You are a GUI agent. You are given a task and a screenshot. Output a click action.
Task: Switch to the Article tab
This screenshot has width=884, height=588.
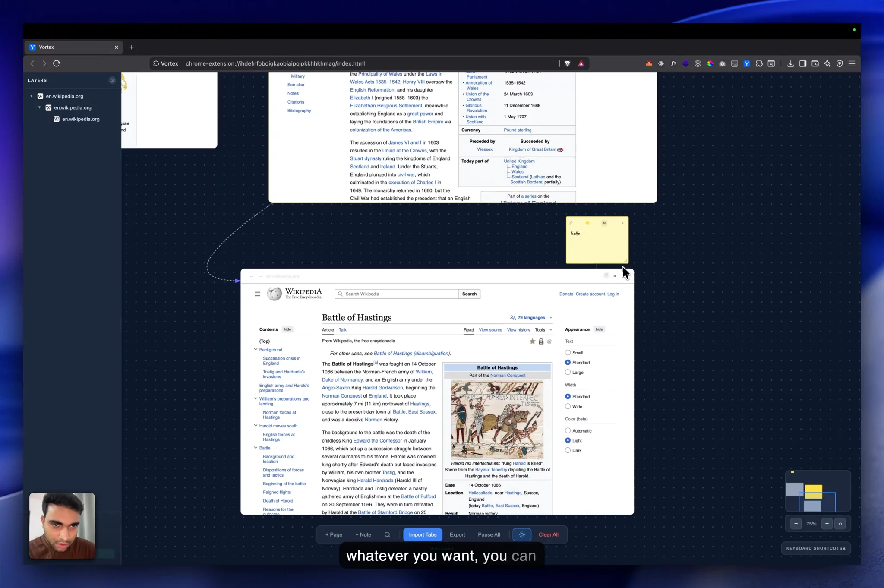point(328,330)
